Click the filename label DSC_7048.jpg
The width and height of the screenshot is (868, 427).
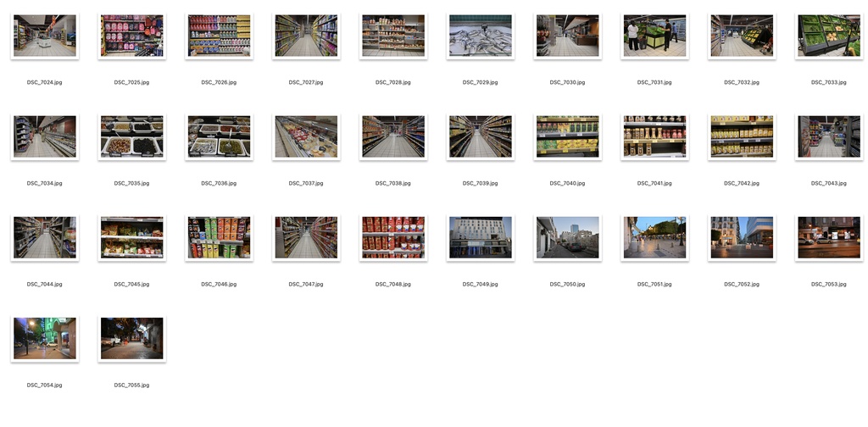tap(393, 285)
